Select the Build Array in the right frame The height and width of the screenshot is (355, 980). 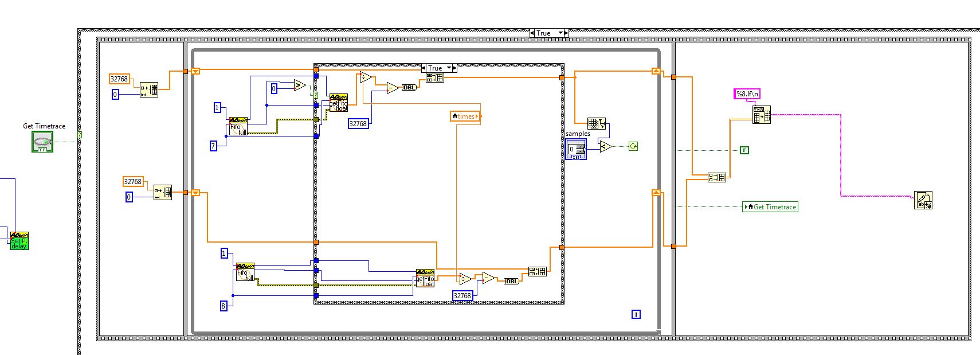point(718,177)
